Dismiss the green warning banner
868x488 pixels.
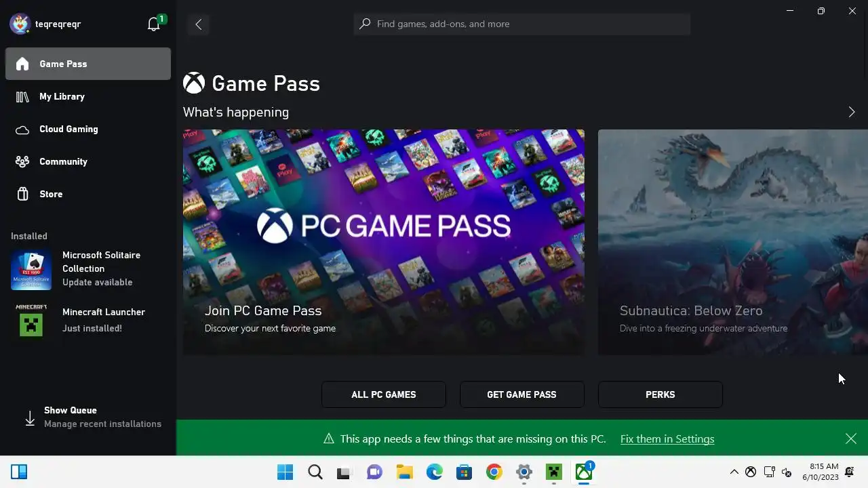(x=851, y=439)
